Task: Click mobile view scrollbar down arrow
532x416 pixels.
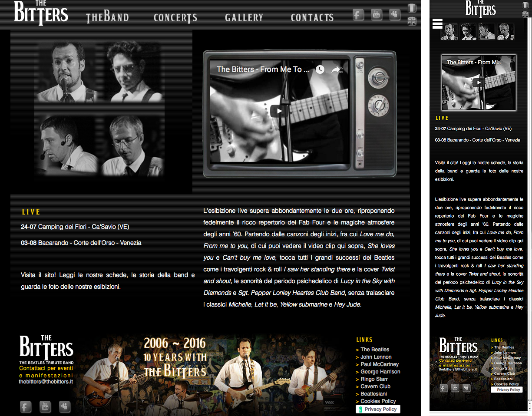Action: pyautogui.click(x=530, y=408)
